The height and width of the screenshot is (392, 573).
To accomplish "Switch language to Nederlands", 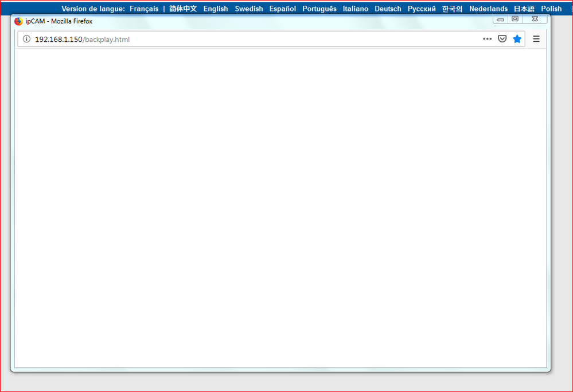I will [488, 9].
